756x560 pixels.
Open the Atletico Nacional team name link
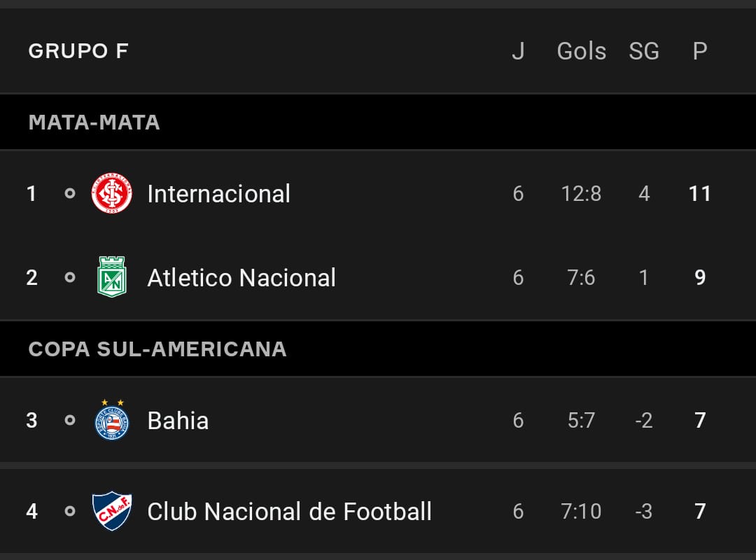point(241,278)
